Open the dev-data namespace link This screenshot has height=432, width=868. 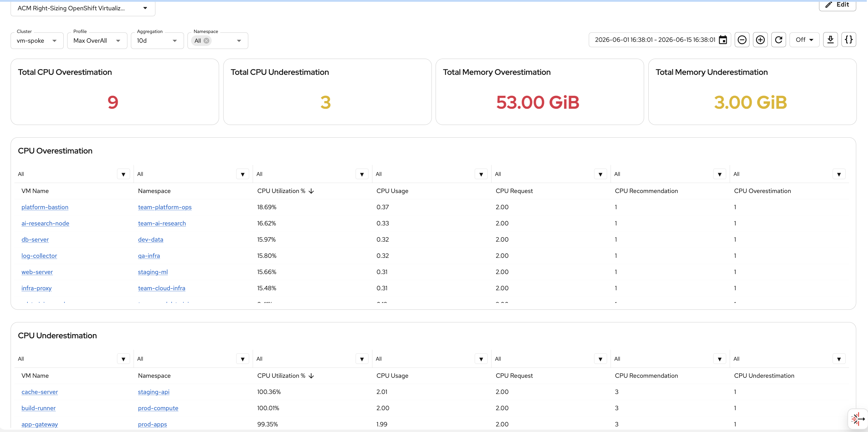pos(151,239)
